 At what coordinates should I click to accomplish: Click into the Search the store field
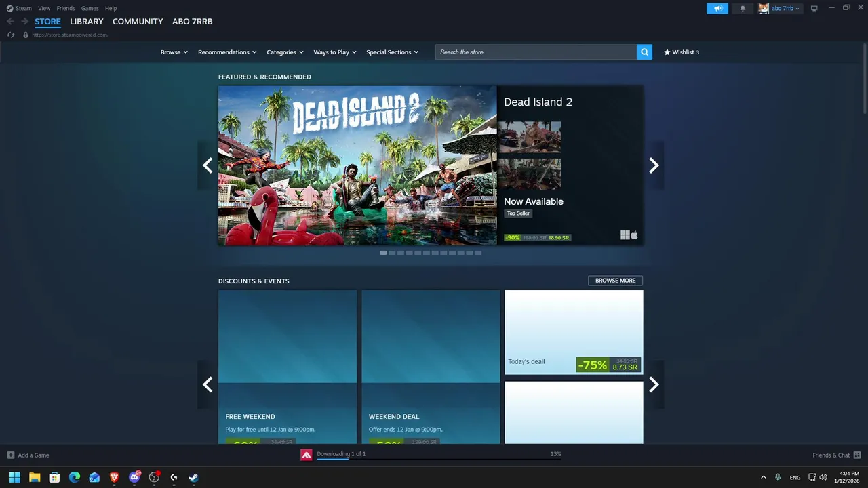[x=536, y=52]
